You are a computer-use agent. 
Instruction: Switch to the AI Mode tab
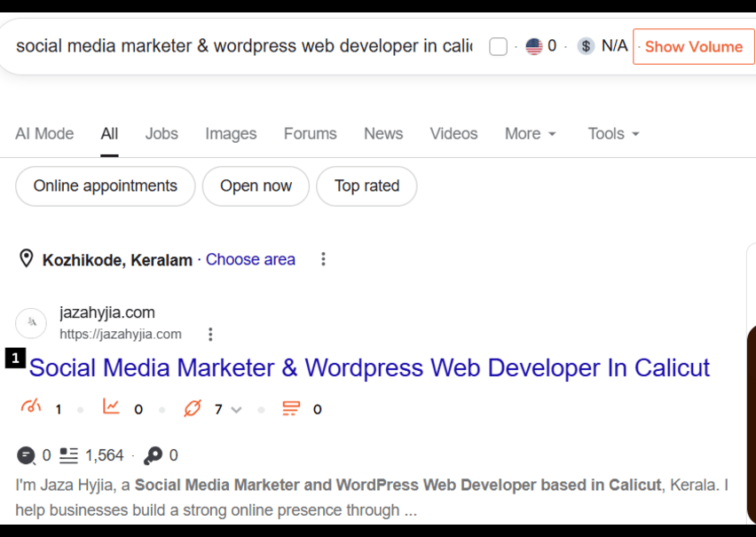[x=44, y=134]
